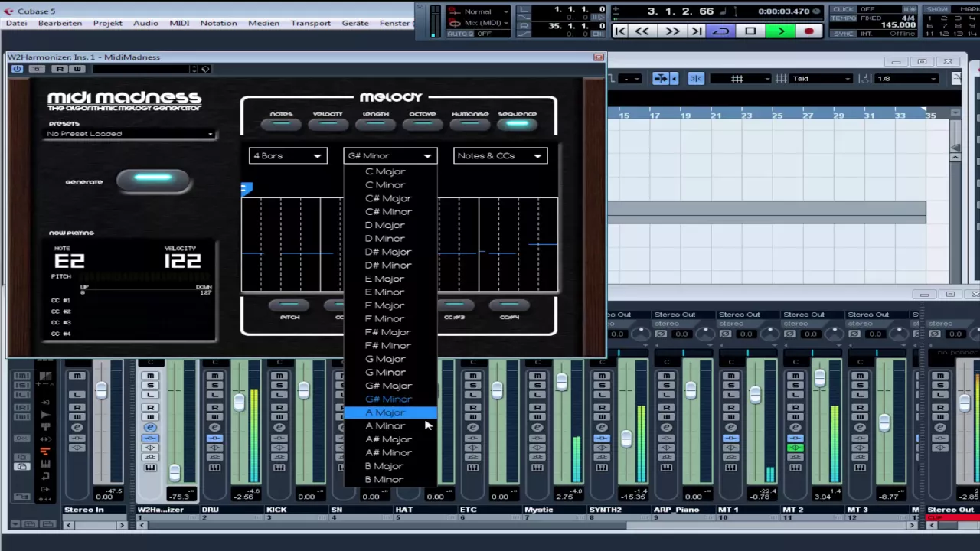Toggle Autoscroll button in project toolbar
The image size is (980, 551).
[x=662, y=78]
